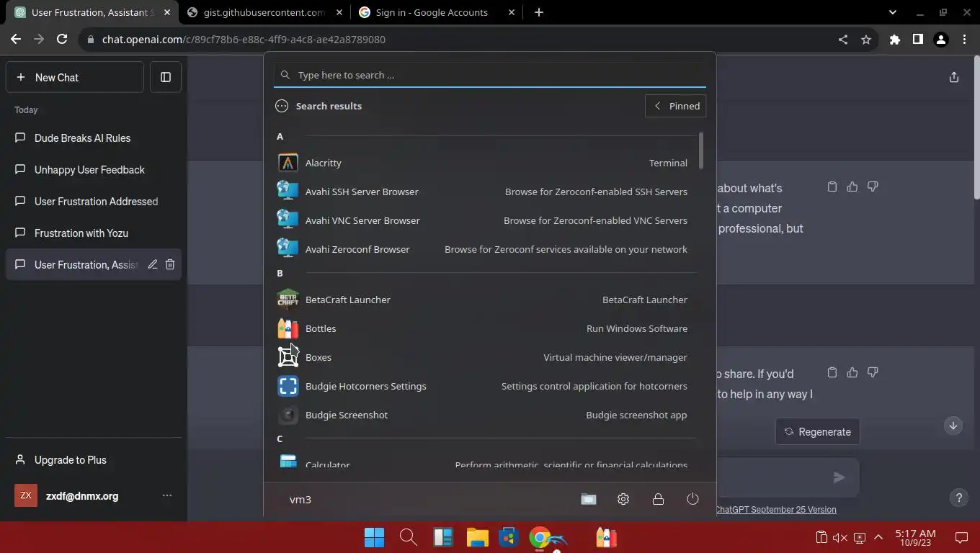Send message with paper-plane button
980x553 pixels.
click(x=839, y=477)
